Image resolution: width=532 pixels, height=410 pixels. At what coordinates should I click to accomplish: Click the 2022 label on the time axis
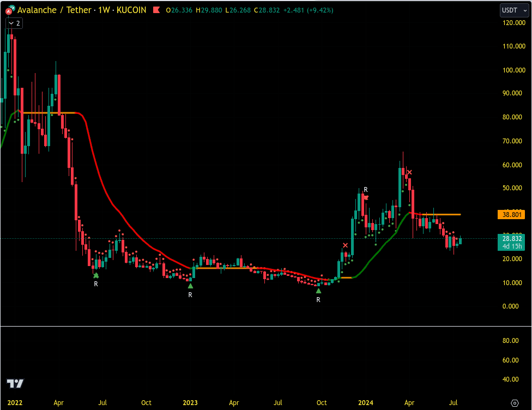coord(15,403)
